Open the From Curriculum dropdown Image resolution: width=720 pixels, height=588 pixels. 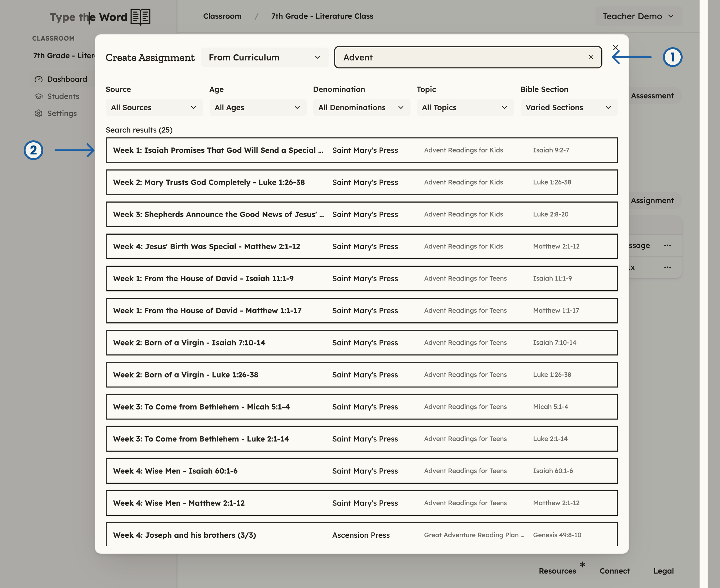pyautogui.click(x=265, y=57)
